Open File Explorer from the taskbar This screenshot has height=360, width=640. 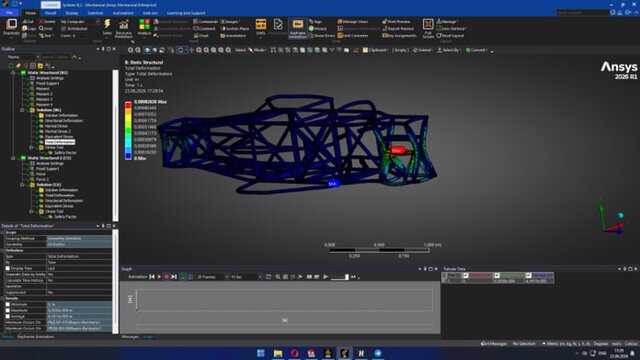pyautogui.click(x=278, y=353)
